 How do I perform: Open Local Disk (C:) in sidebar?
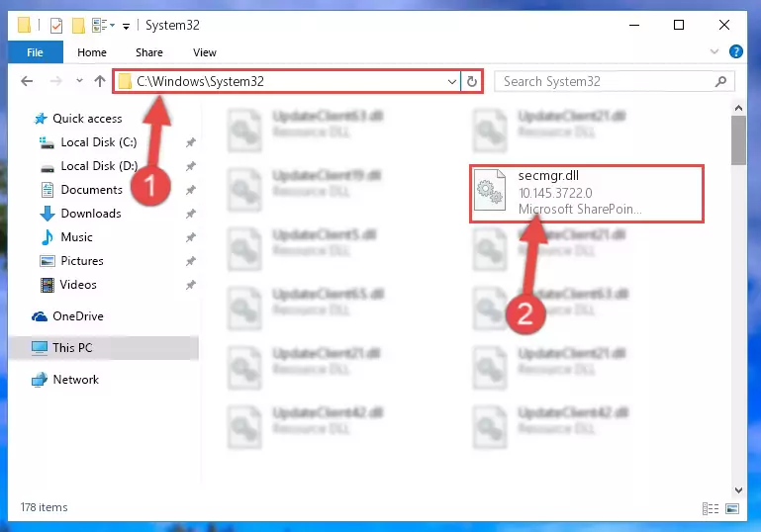pos(99,142)
